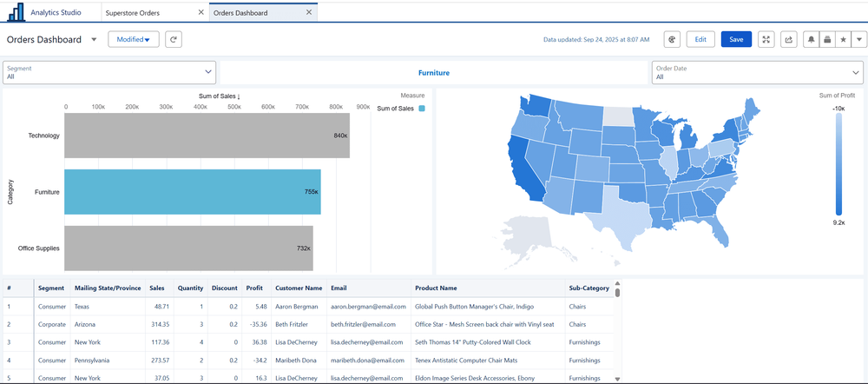
Task: Click the refresh dashboard icon
Action: (174, 39)
